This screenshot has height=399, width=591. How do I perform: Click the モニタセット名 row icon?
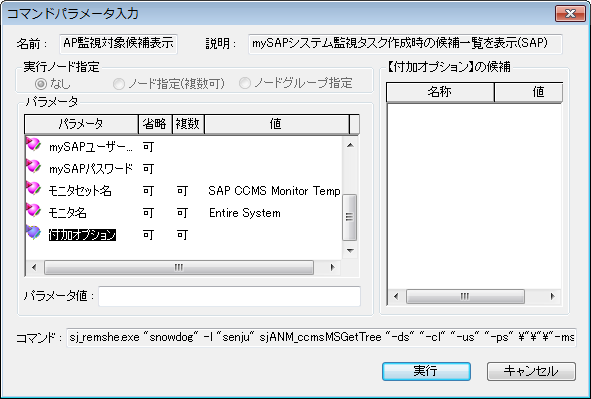coord(34,188)
